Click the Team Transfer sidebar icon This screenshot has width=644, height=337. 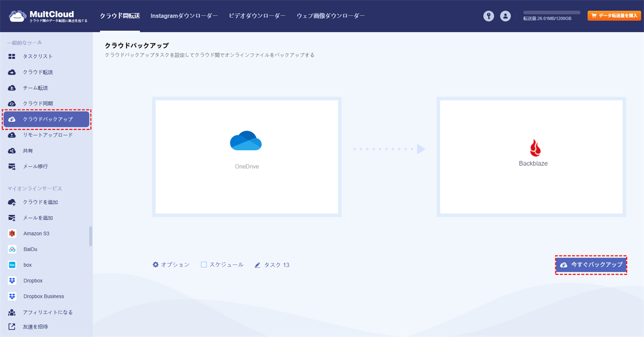pos(12,87)
